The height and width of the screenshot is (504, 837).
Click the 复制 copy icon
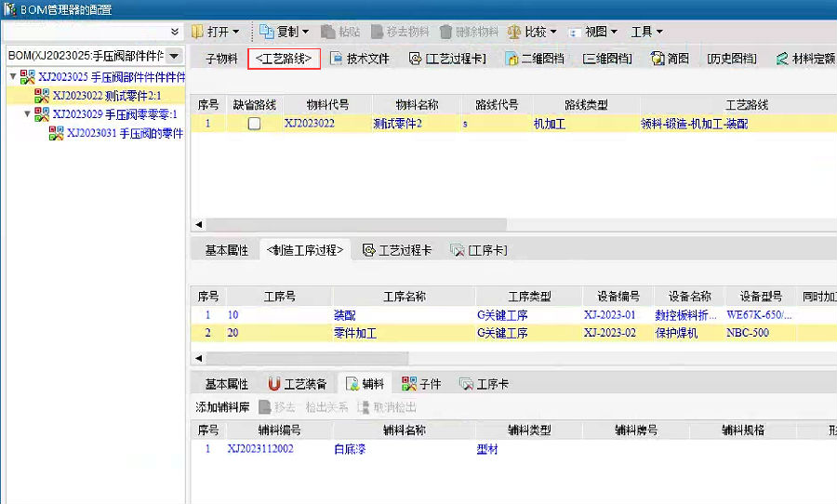266,32
